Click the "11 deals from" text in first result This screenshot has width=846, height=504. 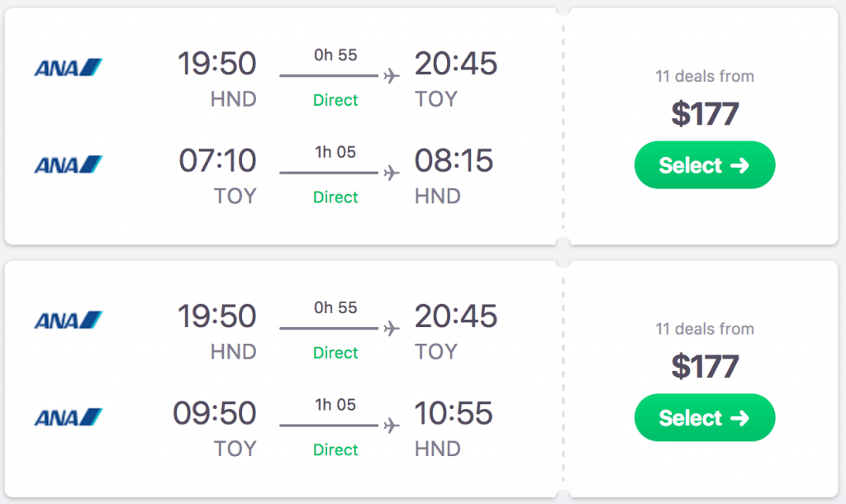[704, 76]
